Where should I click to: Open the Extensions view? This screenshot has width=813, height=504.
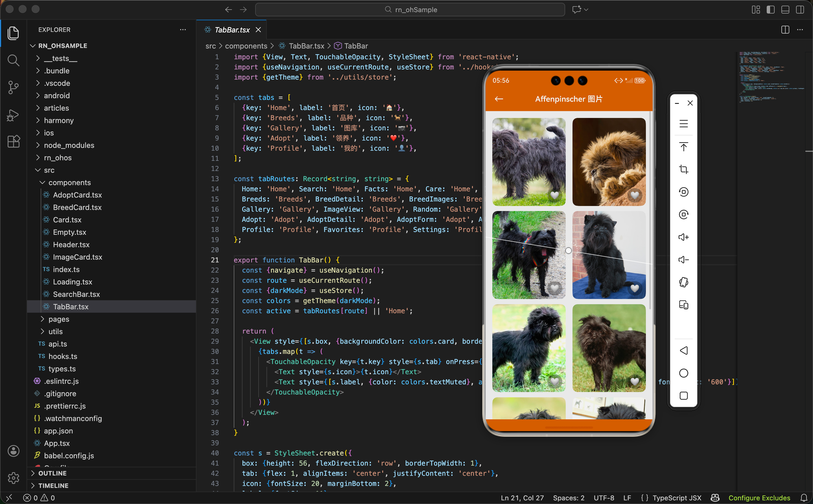pyautogui.click(x=13, y=142)
